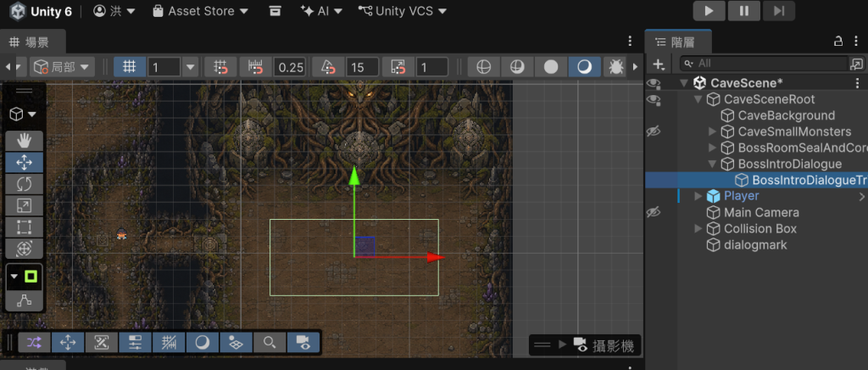Image resolution: width=868 pixels, height=370 pixels.
Task: Advance one frame with Step button
Action: [x=779, y=11]
